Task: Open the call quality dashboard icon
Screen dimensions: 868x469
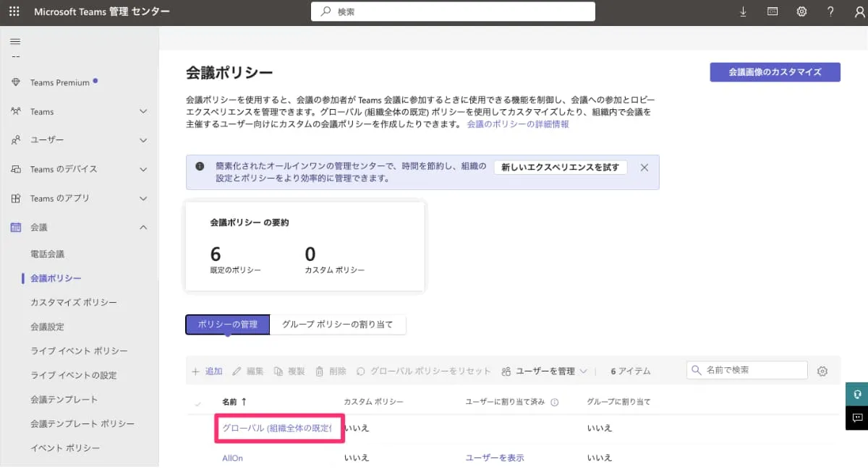Action: pyautogui.click(x=772, y=11)
